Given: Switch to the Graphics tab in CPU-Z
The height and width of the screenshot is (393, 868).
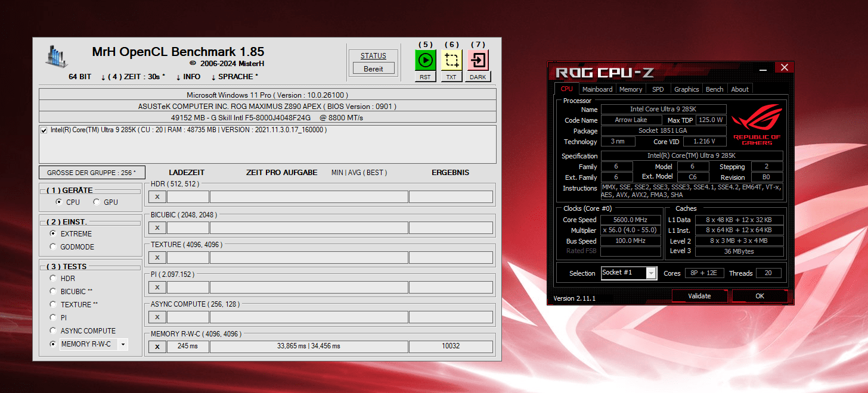Looking at the screenshot, I should pyautogui.click(x=686, y=89).
